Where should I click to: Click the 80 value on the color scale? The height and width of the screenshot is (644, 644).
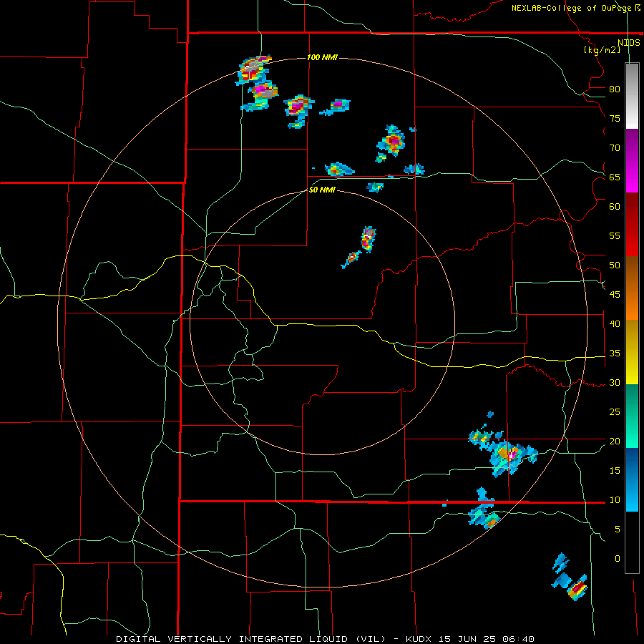click(615, 89)
